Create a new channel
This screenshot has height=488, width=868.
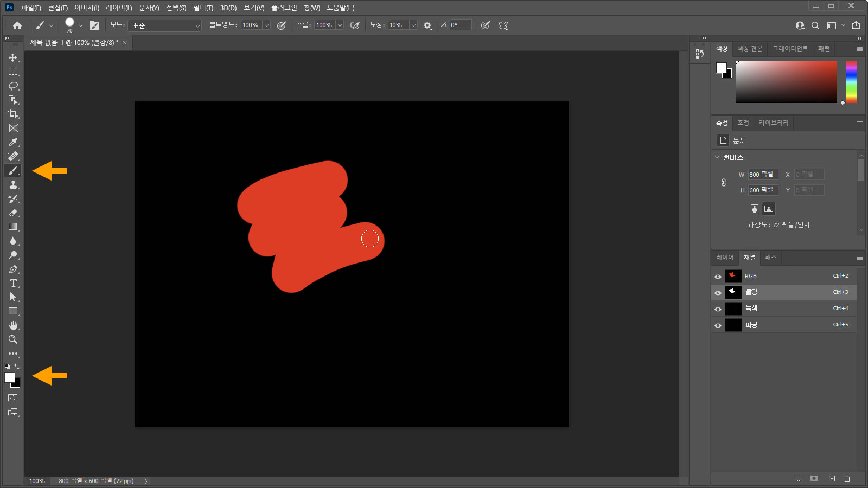(832, 478)
